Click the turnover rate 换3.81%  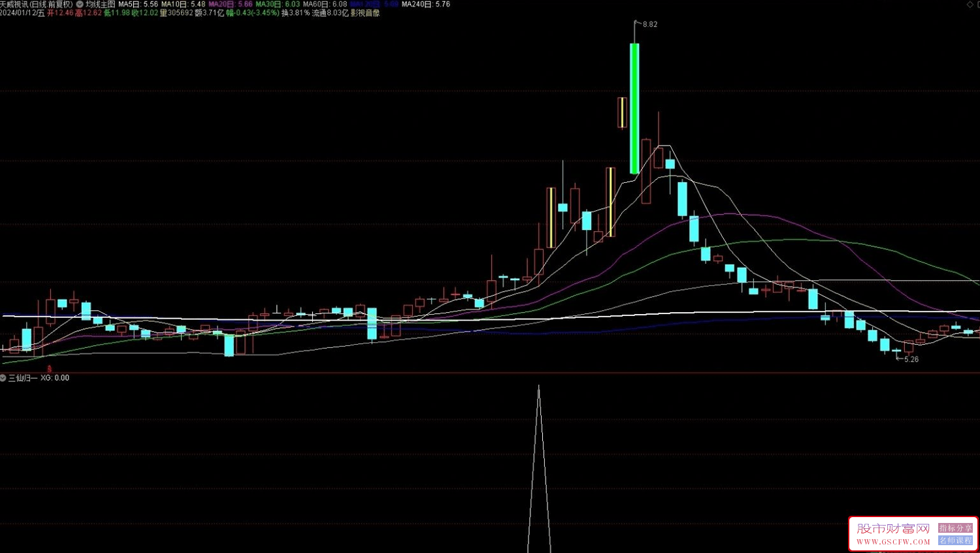pyautogui.click(x=295, y=13)
